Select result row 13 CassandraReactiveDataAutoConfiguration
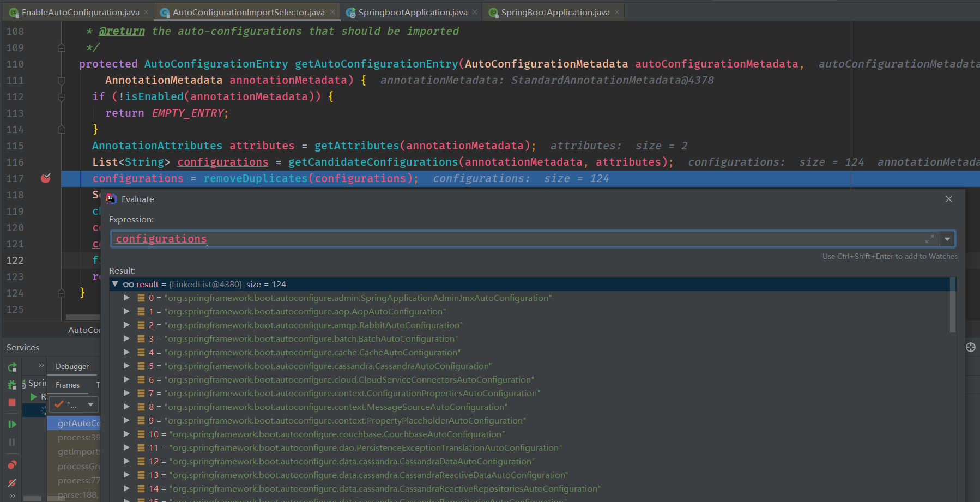 coord(529,475)
